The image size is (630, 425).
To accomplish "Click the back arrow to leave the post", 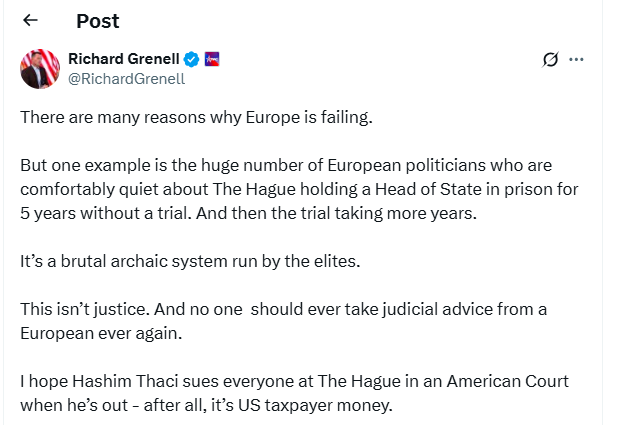I will pyautogui.click(x=30, y=20).
